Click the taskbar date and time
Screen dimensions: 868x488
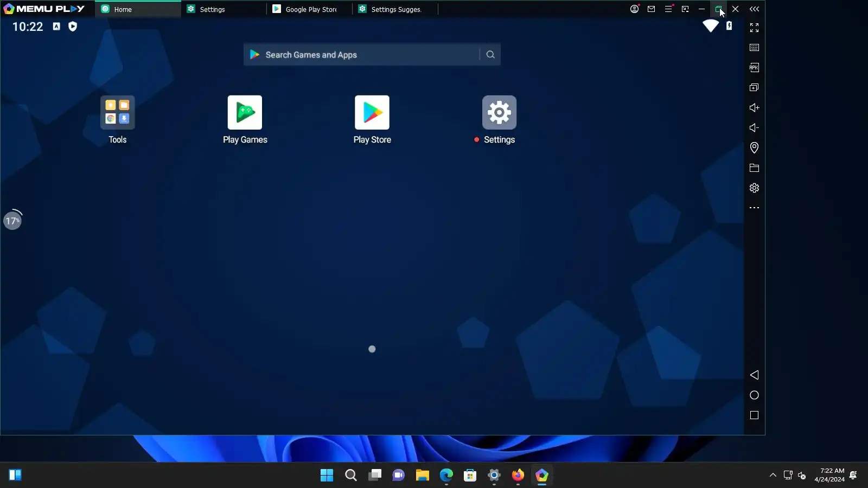pos(829,476)
